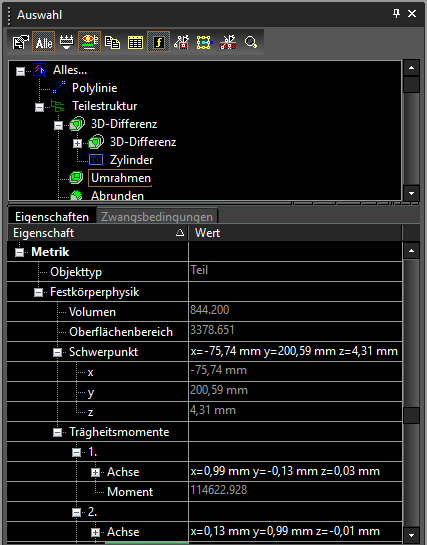This screenshot has width=427, height=545.
Task: Collapse the Trägheitsmomente node
Action: click(57, 433)
